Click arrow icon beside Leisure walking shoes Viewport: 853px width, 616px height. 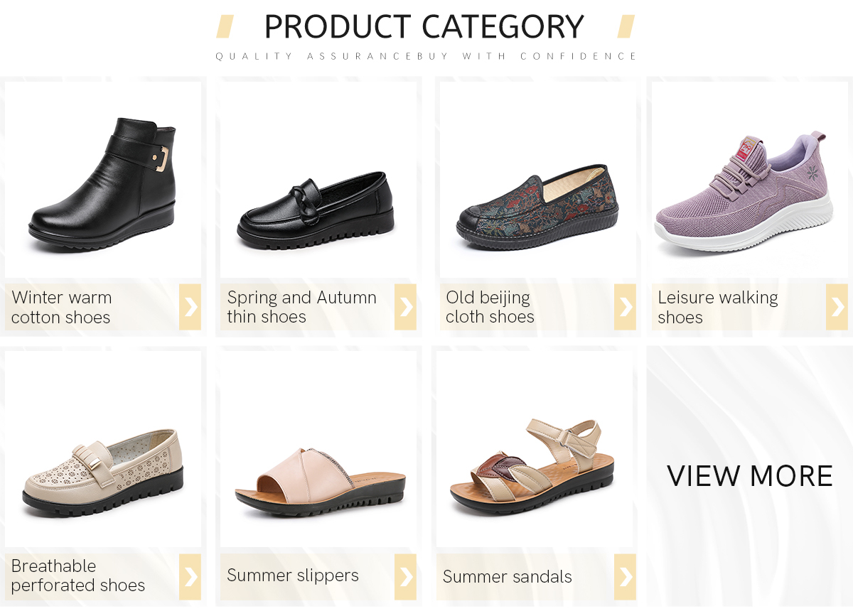[x=837, y=307]
